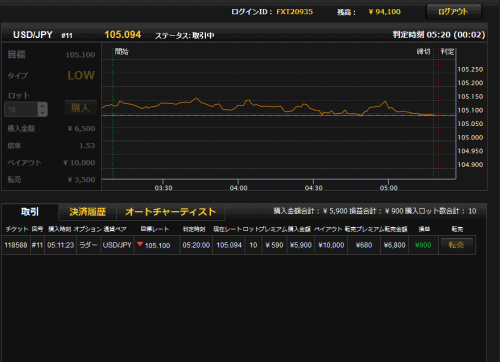This screenshot has width=500, height=362.
Task: Open the 決済履歴 tab
Action: (x=87, y=212)
